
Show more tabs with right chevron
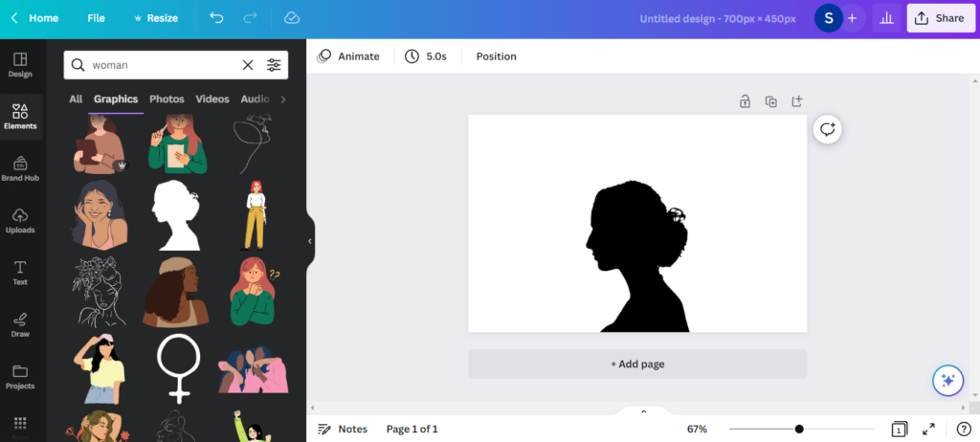click(x=283, y=99)
